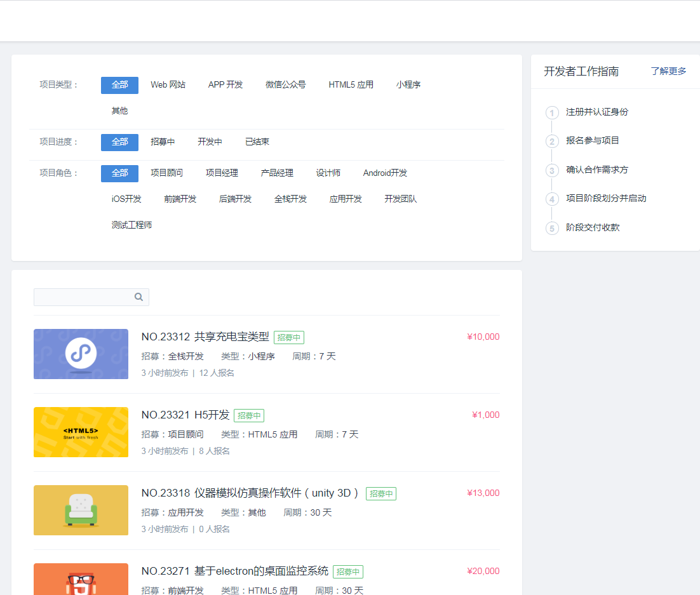Filter role by 设计师

(328, 173)
